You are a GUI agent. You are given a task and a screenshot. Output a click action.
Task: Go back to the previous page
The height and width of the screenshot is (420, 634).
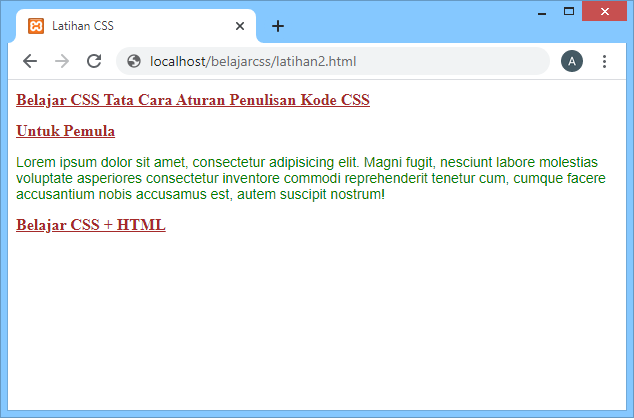click(30, 61)
